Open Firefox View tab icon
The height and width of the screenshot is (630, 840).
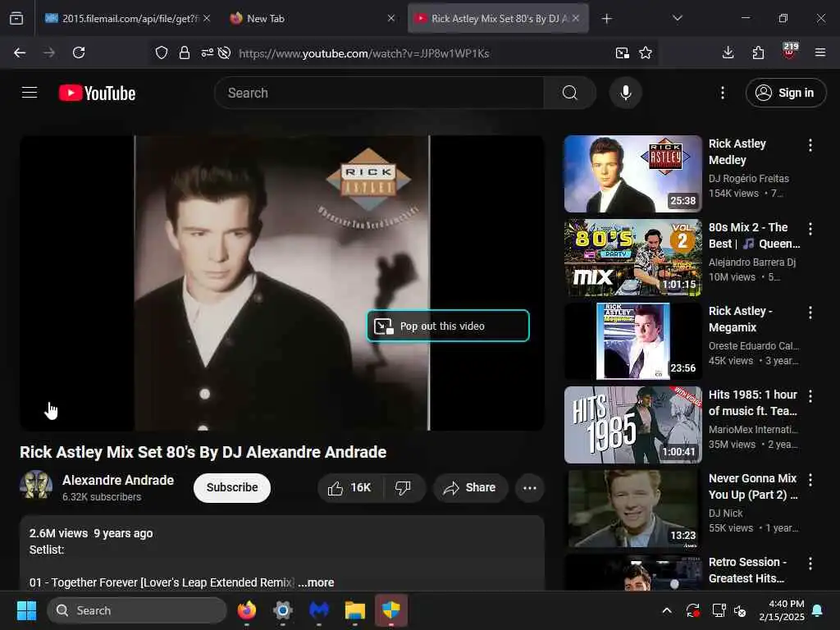[16, 19]
